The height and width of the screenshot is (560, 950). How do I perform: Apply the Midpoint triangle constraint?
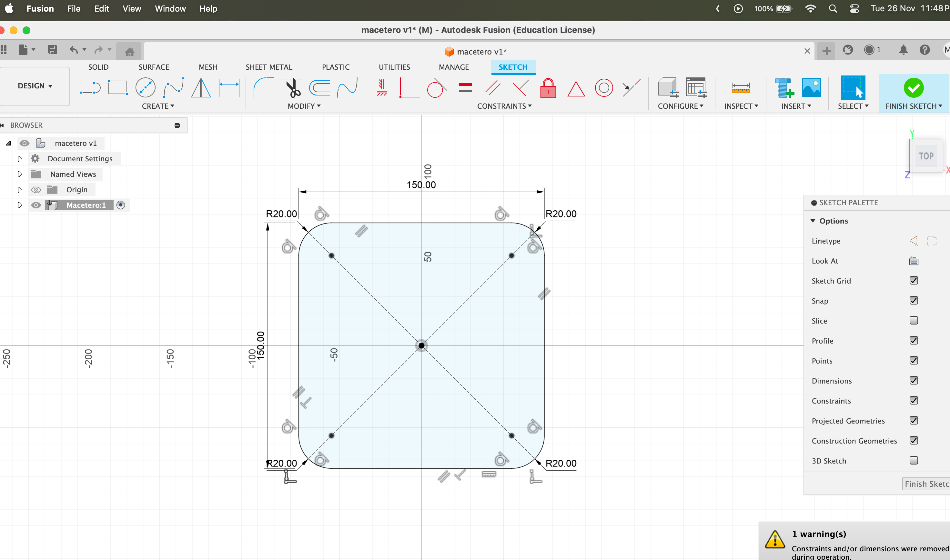pos(576,89)
